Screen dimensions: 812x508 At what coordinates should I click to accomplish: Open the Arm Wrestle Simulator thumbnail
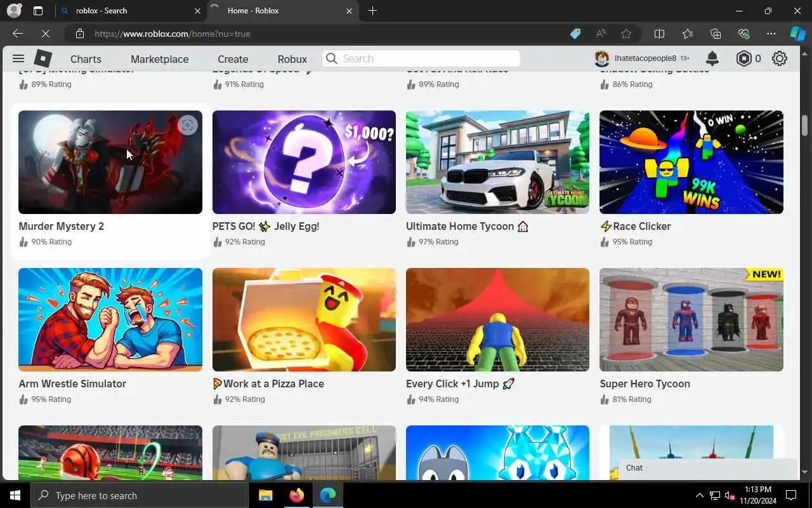[110, 319]
